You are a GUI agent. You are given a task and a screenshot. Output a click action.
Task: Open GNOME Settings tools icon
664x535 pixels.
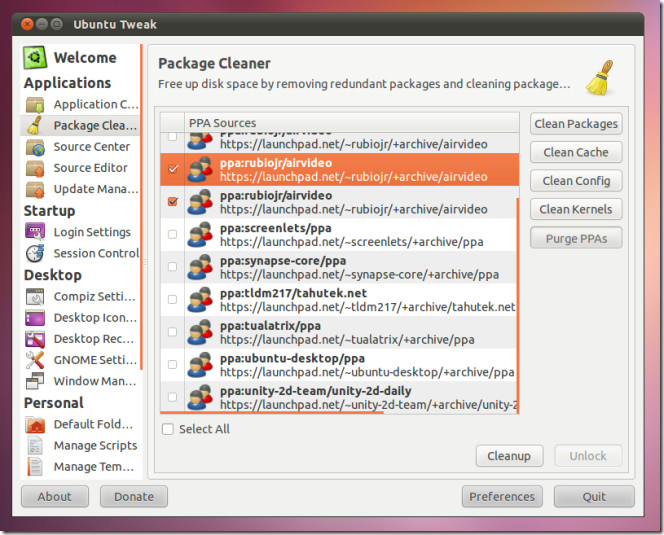pyautogui.click(x=35, y=360)
